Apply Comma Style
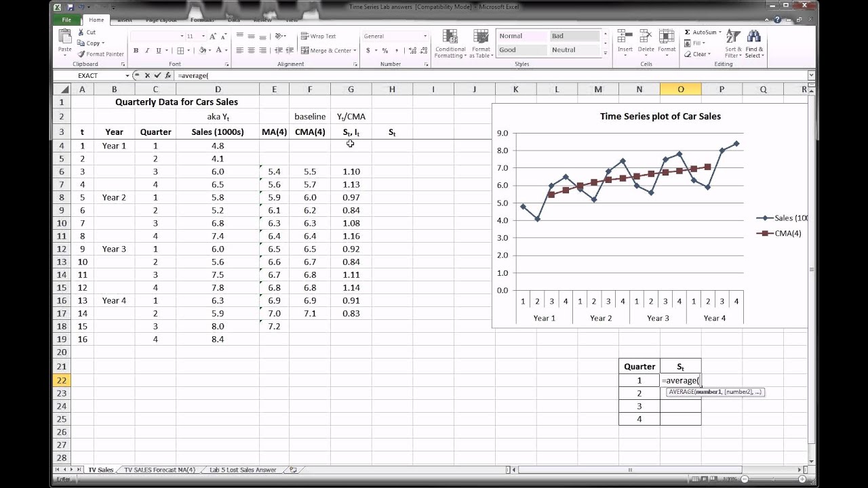Viewport: 868px width, 488px height. (395, 50)
